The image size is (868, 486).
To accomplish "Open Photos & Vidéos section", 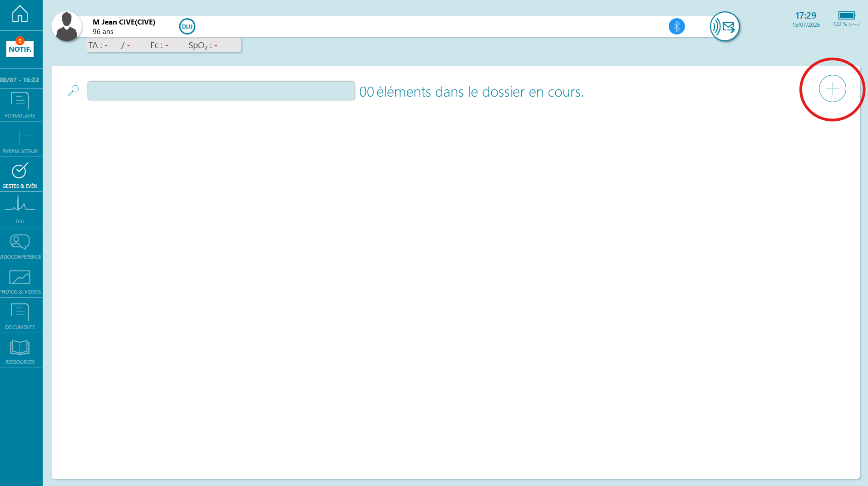I will point(20,281).
